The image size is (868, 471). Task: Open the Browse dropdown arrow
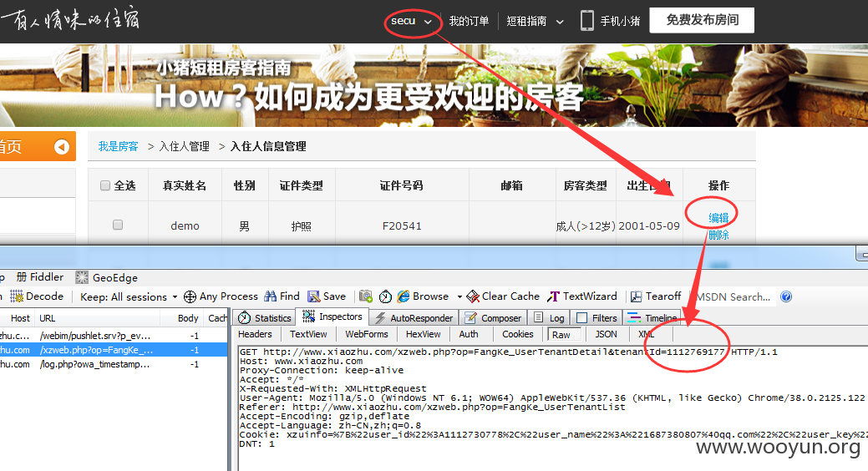[459, 297]
